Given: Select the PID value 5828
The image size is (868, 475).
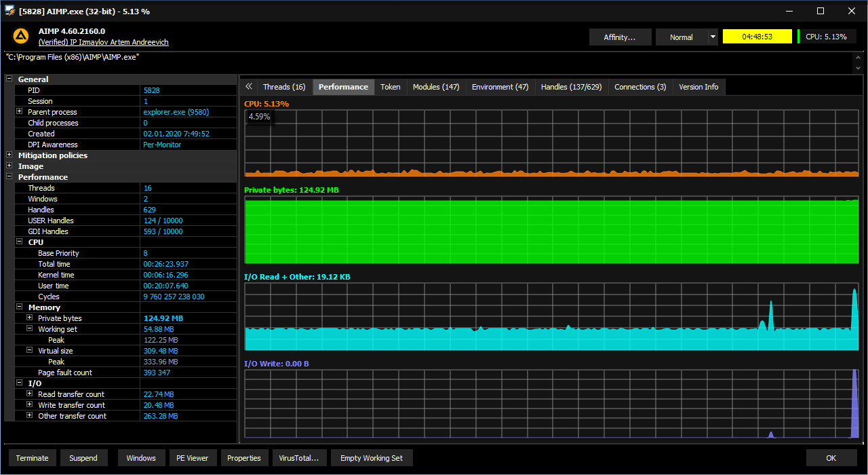Looking at the screenshot, I should coord(151,90).
